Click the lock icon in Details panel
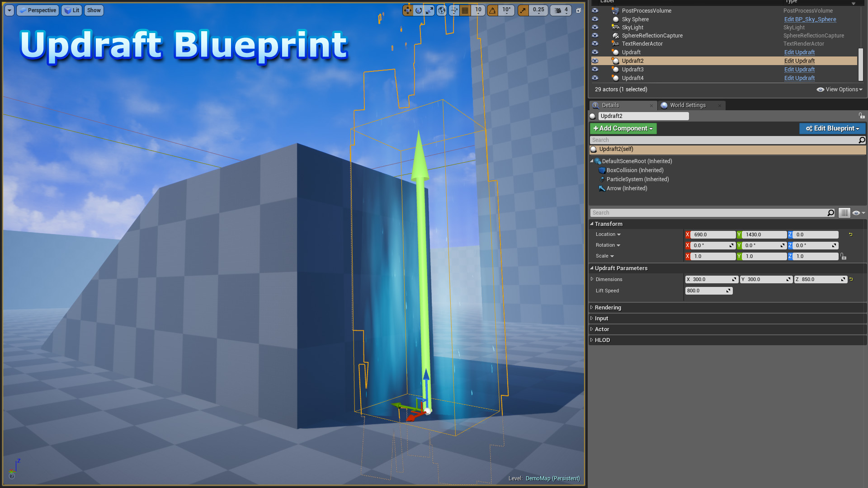This screenshot has height=488, width=868. (x=862, y=116)
